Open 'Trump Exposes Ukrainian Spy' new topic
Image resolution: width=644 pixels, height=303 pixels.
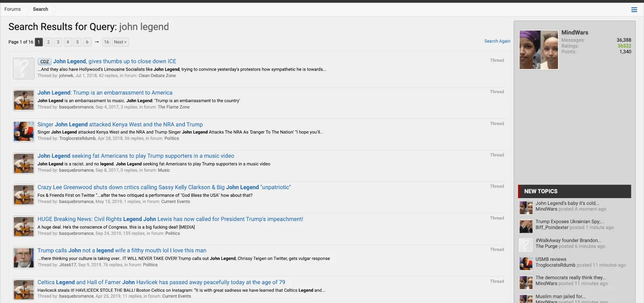pos(569,222)
